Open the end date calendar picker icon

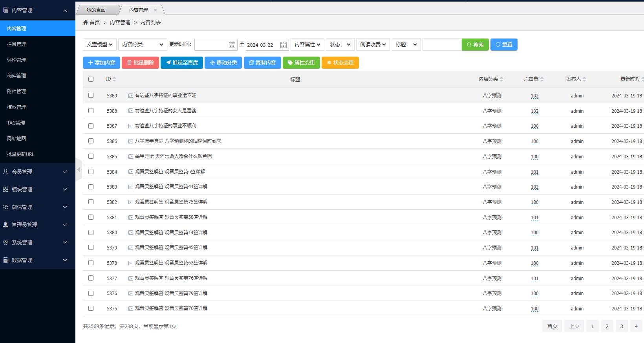point(283,45)
